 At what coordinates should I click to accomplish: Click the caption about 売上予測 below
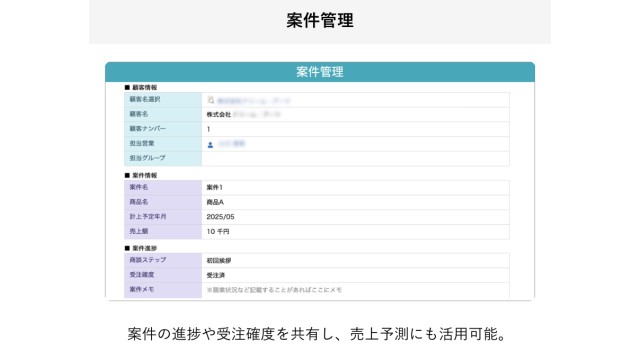[317, 334]
